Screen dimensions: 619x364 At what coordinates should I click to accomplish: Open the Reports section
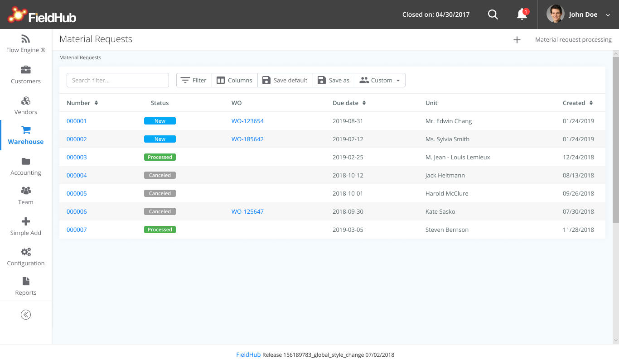tap(25, 282)
